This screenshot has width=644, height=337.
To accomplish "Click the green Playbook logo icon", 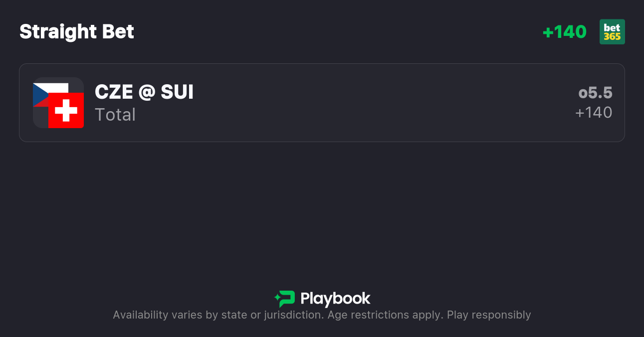I will click(x=285, y=299).
